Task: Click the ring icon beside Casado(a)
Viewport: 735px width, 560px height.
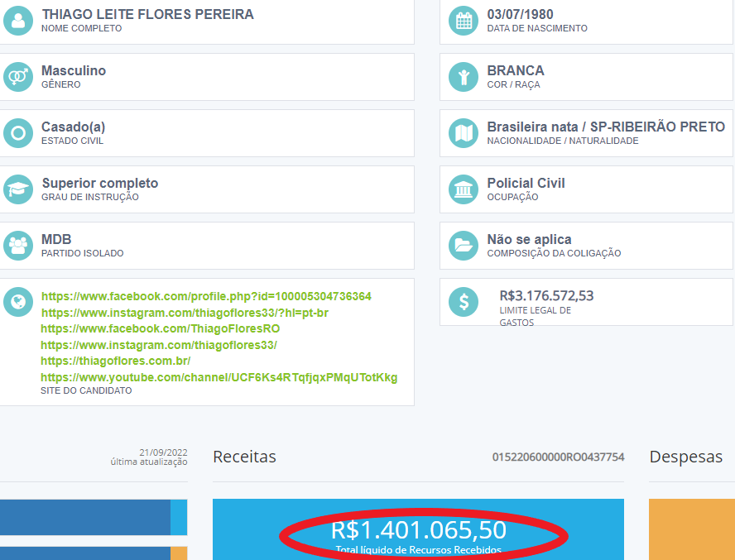Action: click(x=18, y=133)
